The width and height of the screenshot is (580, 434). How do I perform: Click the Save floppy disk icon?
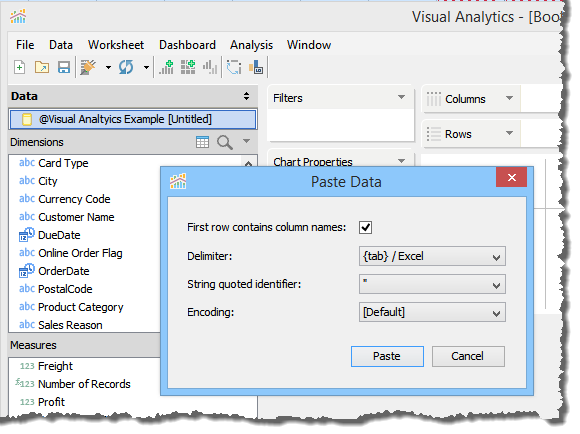[x=64, y=67]
